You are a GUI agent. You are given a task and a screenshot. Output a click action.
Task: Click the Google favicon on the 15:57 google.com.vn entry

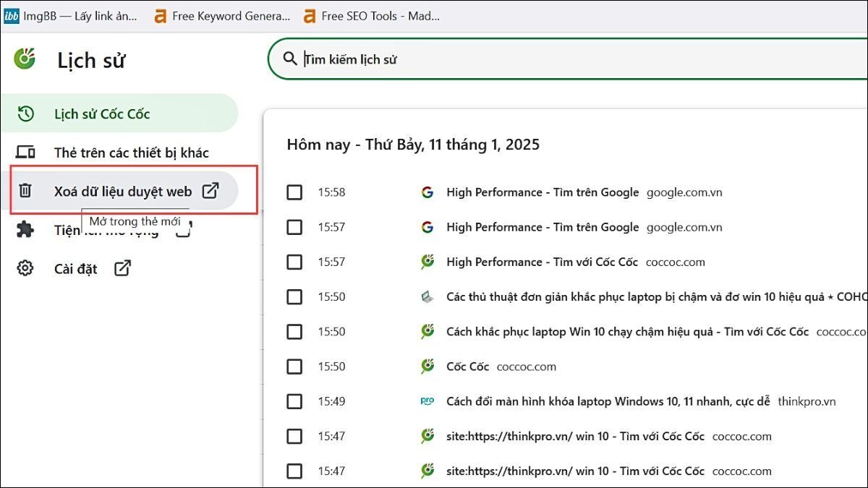427,227
